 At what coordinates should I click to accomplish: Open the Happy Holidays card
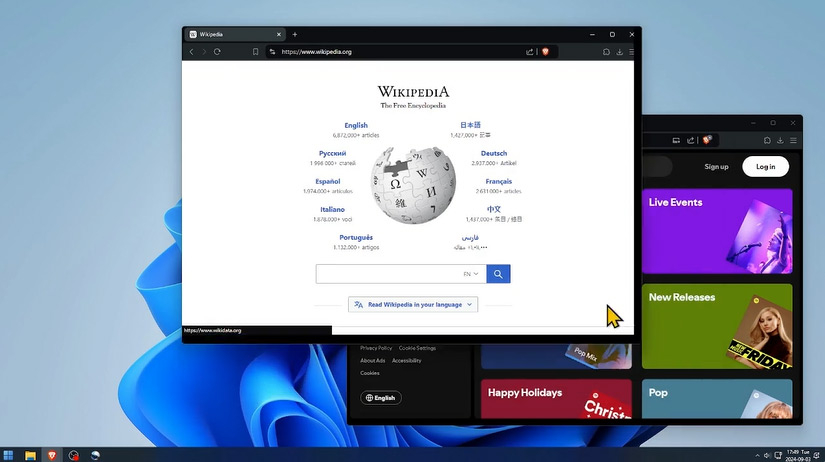[556, 399]
